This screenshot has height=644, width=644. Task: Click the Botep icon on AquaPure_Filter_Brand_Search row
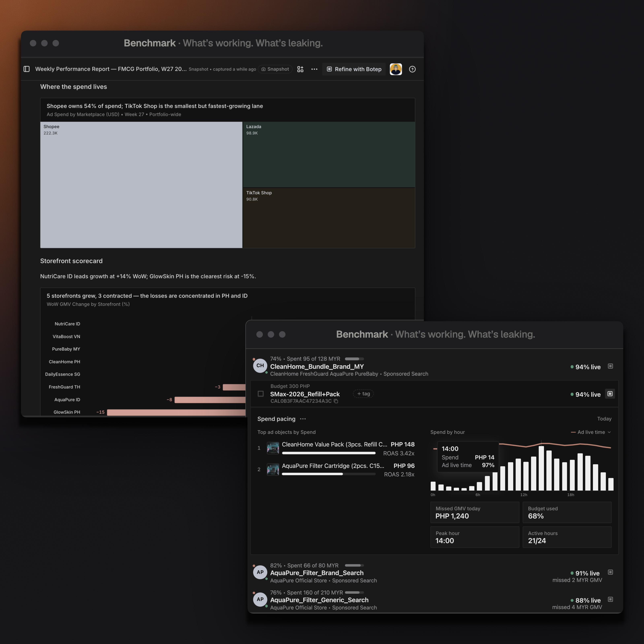(x=610, y=572)
